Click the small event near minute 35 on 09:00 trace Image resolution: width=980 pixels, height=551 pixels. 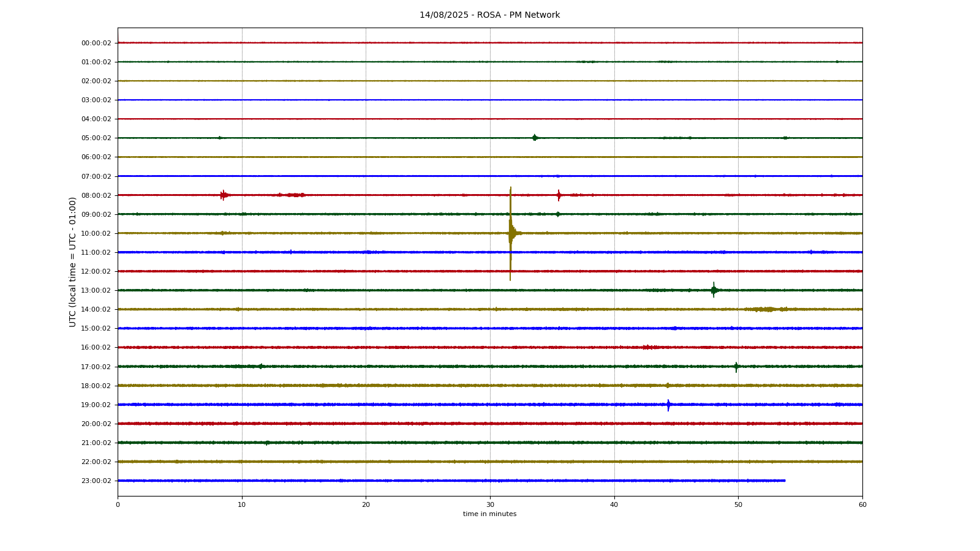[557, 214]
